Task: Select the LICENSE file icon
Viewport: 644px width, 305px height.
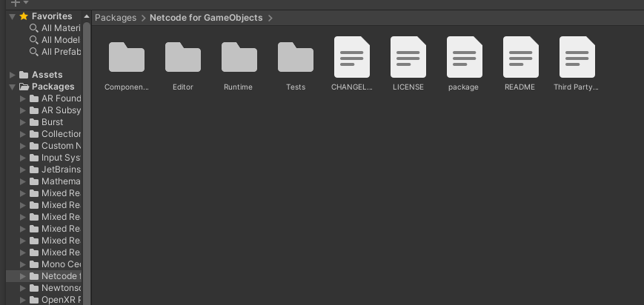Action: [x=408, y=57]
